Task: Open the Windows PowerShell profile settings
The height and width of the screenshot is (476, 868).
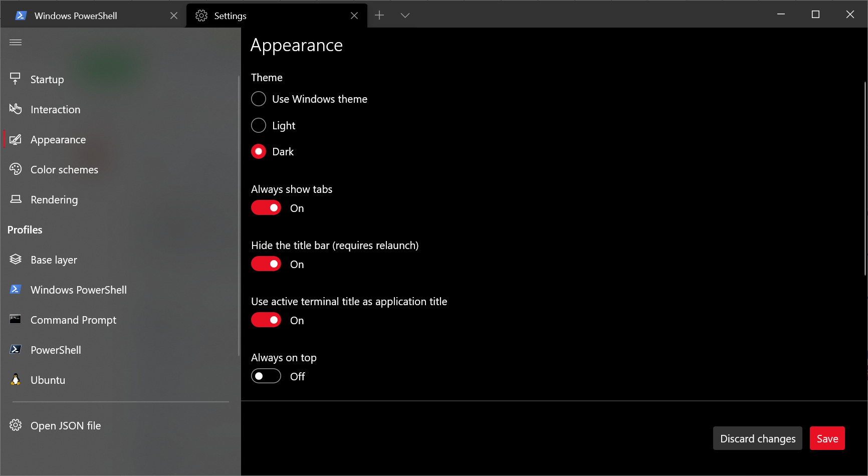Action: [x=119, y=290]
